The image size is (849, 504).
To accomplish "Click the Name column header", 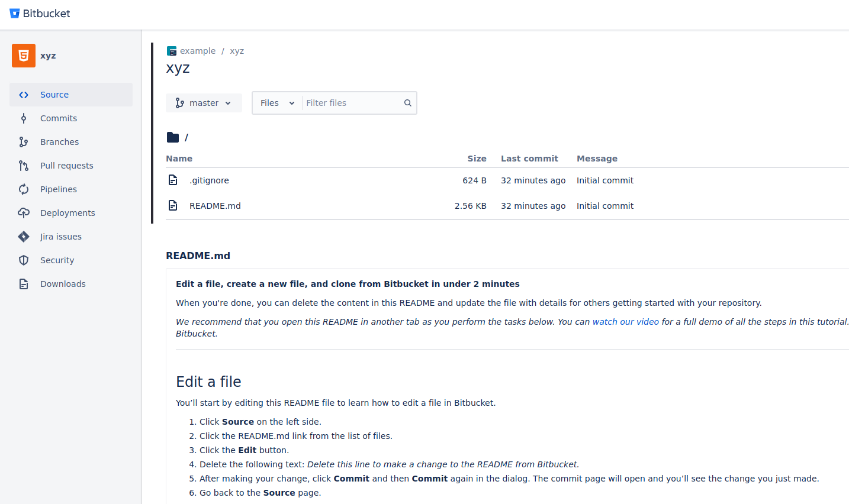I will [x=179, y=159].
